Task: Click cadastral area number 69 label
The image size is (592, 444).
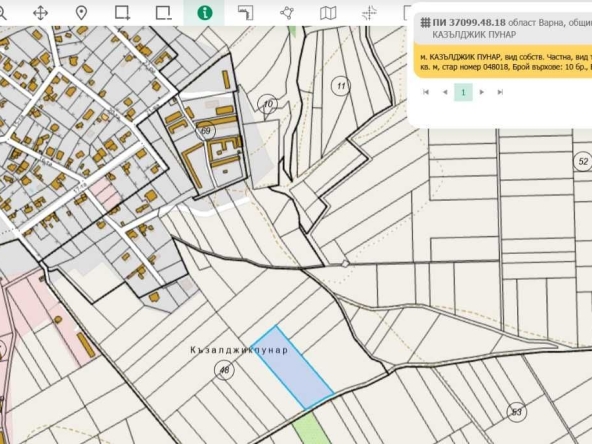Action: (205, 131)
